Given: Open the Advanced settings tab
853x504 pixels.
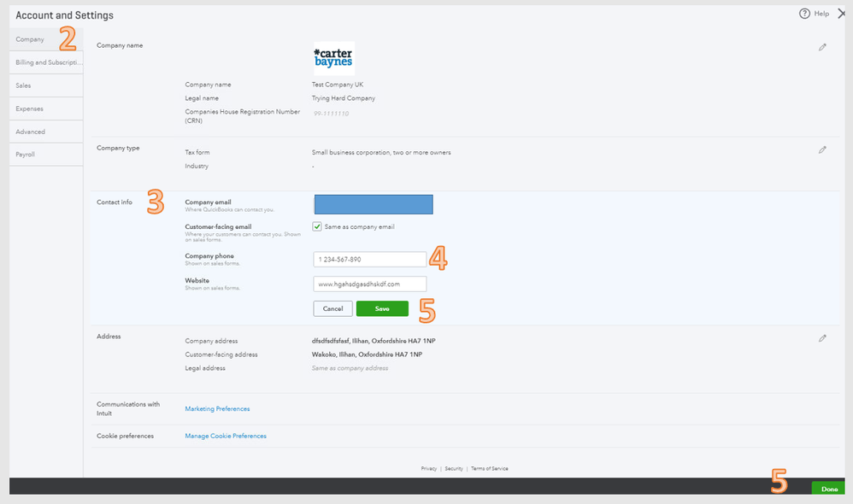Looking at the screenshot, I should [46, 132].
